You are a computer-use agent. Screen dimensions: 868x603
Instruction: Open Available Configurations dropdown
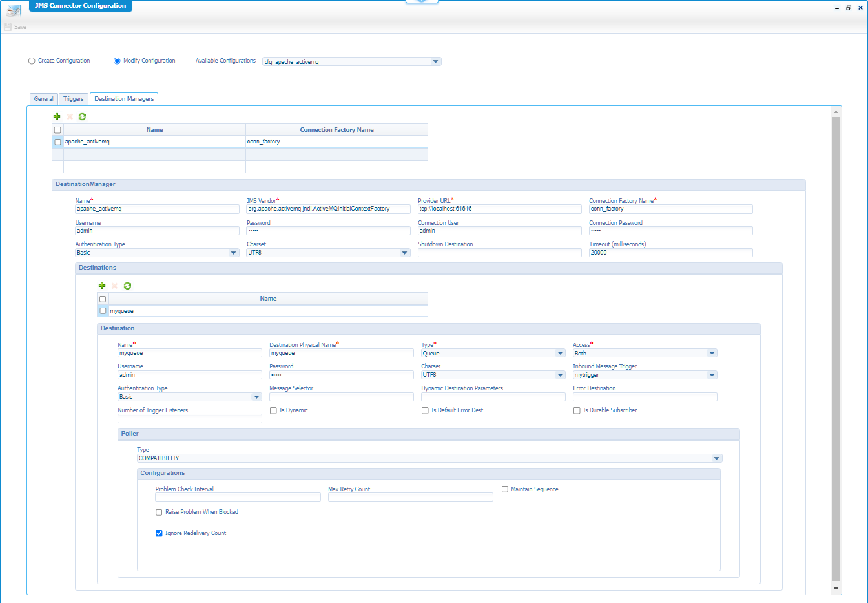[436, 62]
